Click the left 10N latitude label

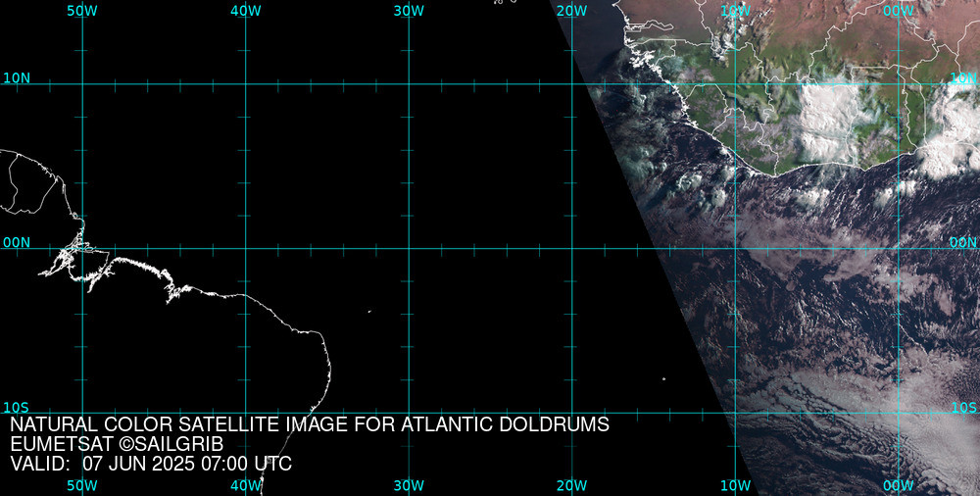point(17,78)
